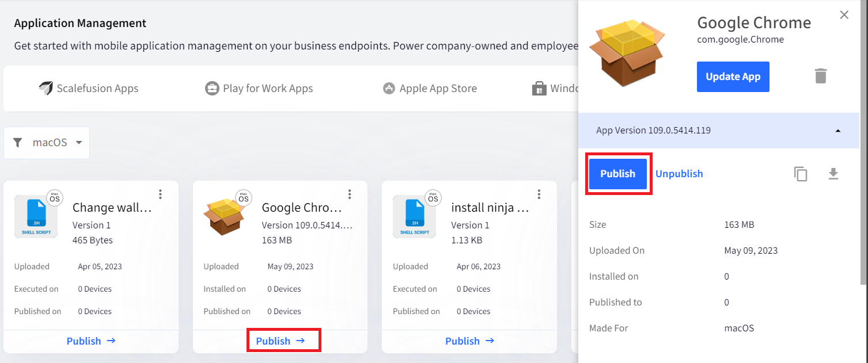Open three-dot menu on install ninja card

[539, 194]
